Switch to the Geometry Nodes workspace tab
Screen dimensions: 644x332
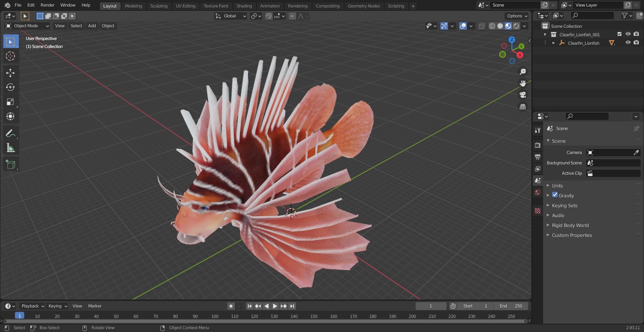pos(363,6)
